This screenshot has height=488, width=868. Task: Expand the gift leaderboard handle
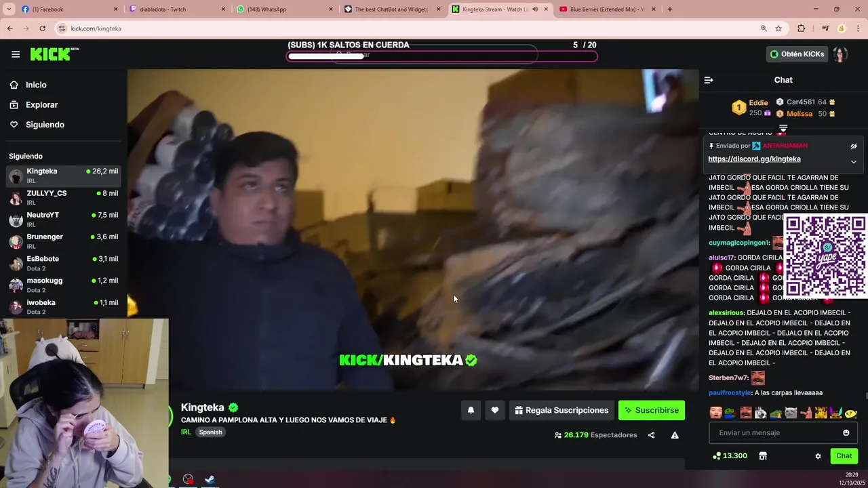(783, 128)
